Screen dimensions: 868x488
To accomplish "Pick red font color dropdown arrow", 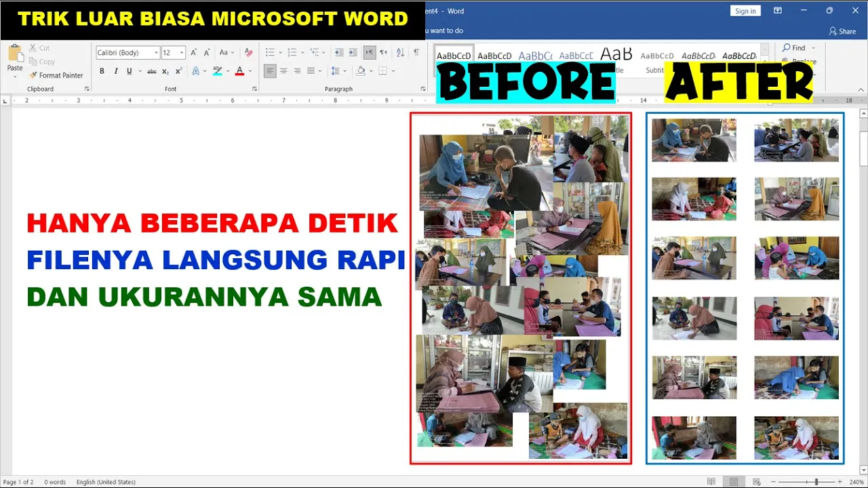I will tap(249, 71).
